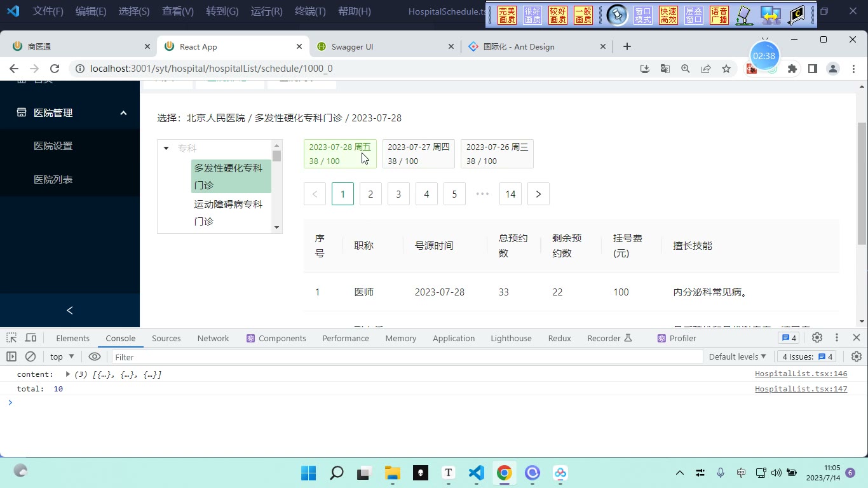Open the Chrome extensions puzzle menu
This screenshot has height=488, width=868.
click(792, 69)
